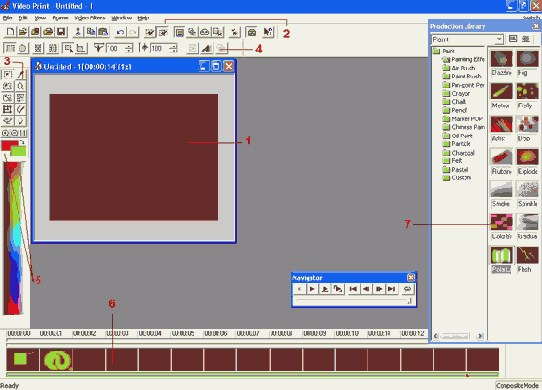
Task: Click the Paste clipboard icon
Action: tap(103, 32)
